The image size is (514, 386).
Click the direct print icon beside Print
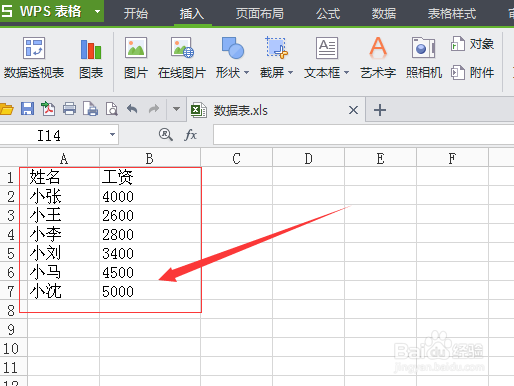pyautogui.click(x=90, y=109)
